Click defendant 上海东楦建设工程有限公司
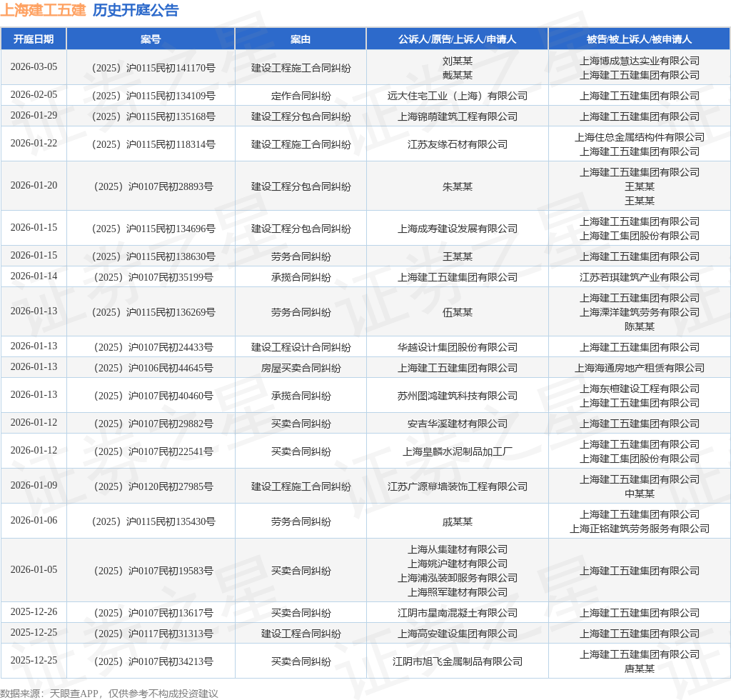This screenshot has height=700, width=731. [639, 389]
